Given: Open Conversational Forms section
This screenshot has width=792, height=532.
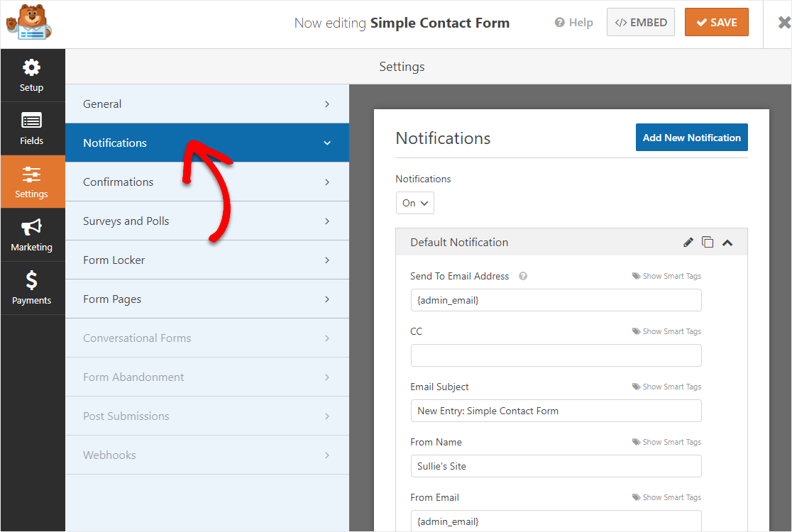Looking at the screenshot, I should pyautogui.click(x=207, y=338).
